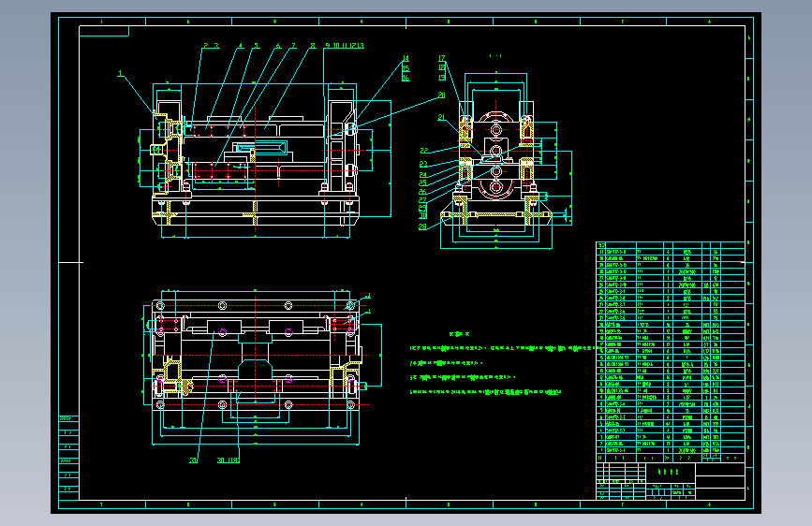Viewport: 812px width, 526px height.
Task: Click the '30 (18)' callout below the plan view
Action: coord(228,460)
